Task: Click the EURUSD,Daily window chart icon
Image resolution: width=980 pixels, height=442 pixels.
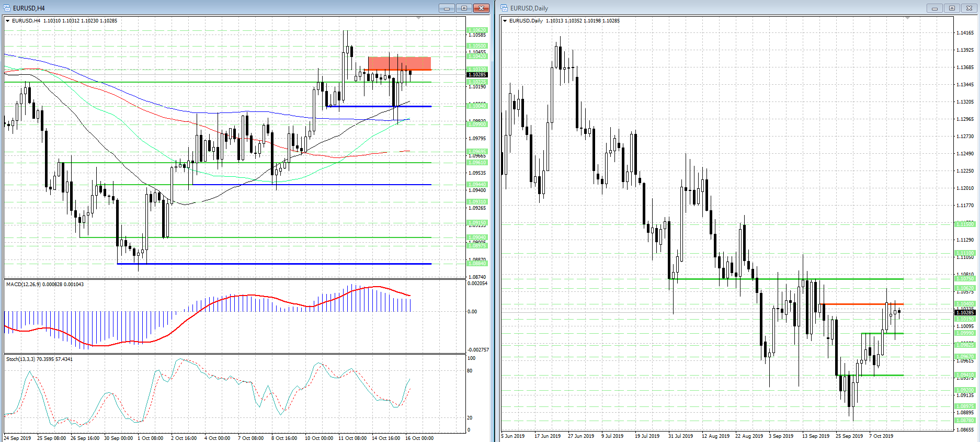Action: 505,8
